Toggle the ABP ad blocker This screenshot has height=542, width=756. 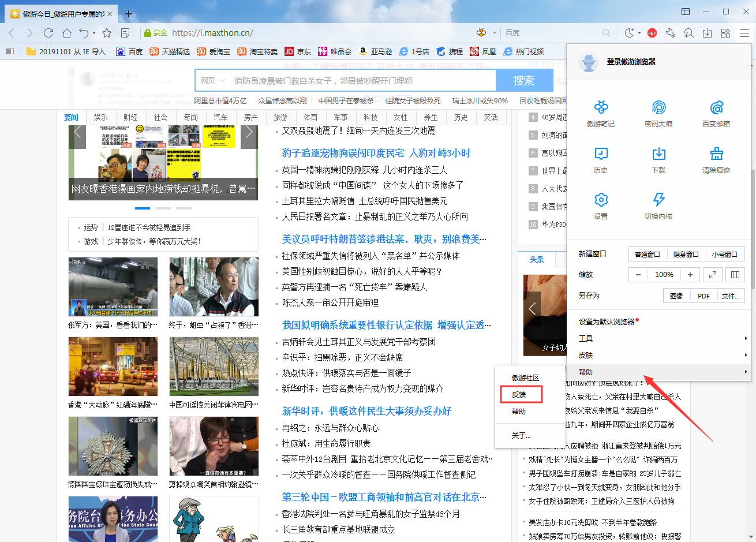pos(651,33)
